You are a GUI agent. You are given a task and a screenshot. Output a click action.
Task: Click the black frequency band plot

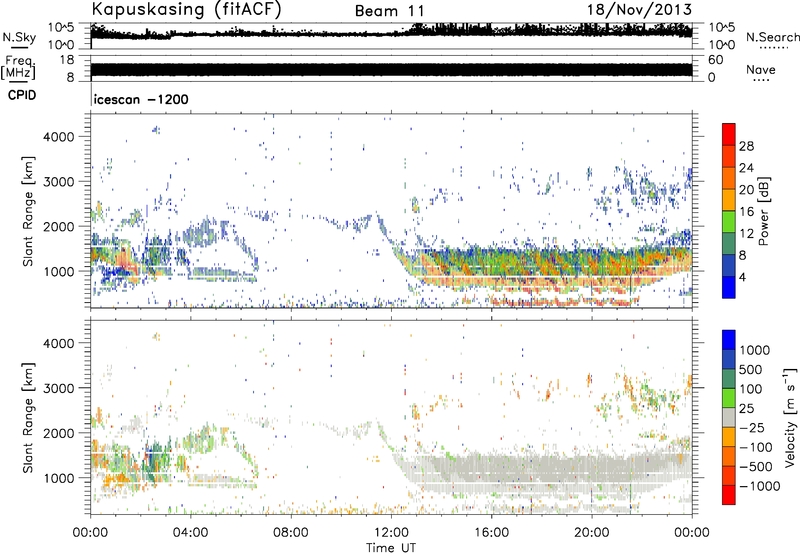click(391, 70)
